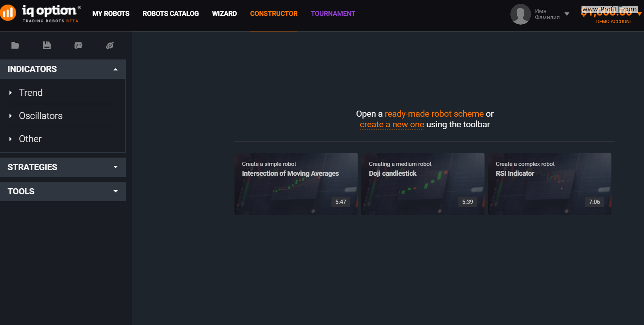Image resolution: width=644 pixels, height=325 pixels.
Task: Click the Имя Фамилия profile name
Action: click(x=547, y=14)
